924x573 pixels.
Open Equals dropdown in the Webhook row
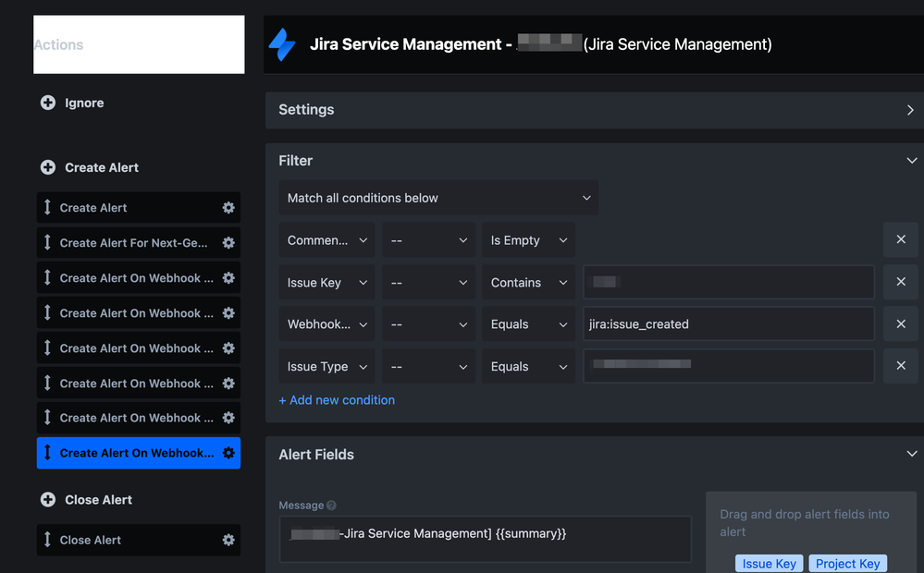pos(528,324)
